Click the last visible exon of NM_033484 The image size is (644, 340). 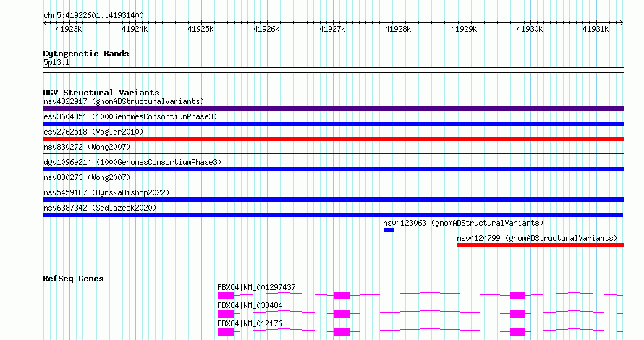[518, 314]
